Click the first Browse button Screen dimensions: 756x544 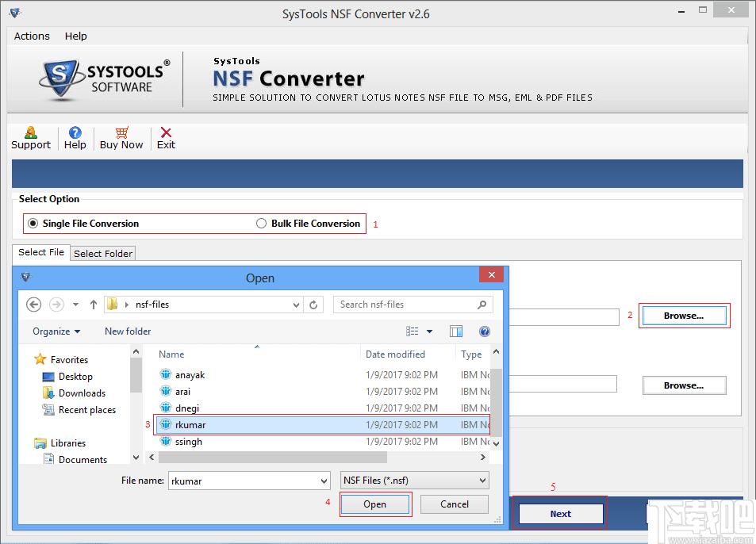tap(684, 316)
